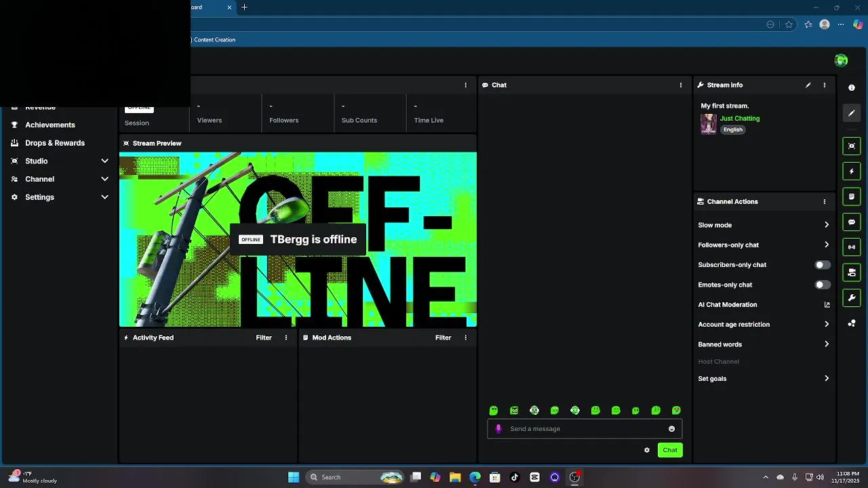Open Followers-only chat options arrow
This screenshot has width=868, height=488.
coord(827,245)
